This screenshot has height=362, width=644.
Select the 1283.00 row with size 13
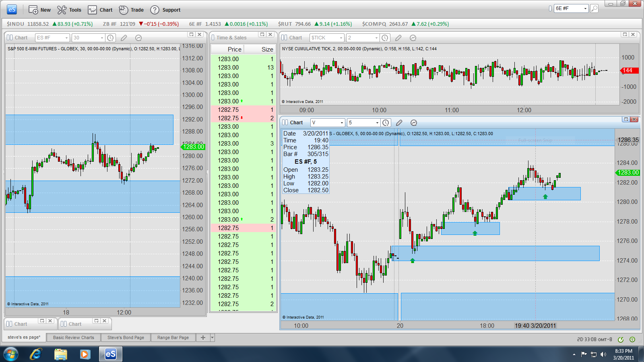(x=243, y=68)
